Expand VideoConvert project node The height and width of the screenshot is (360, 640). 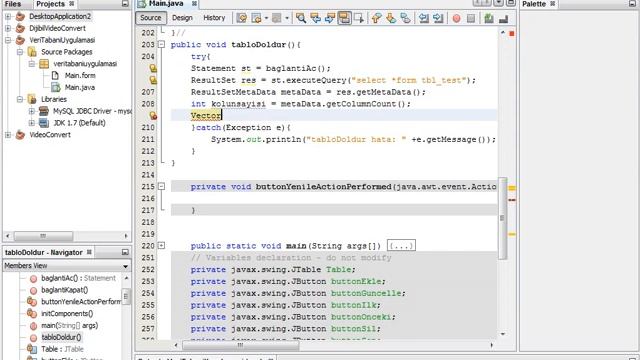pos(8,135)
